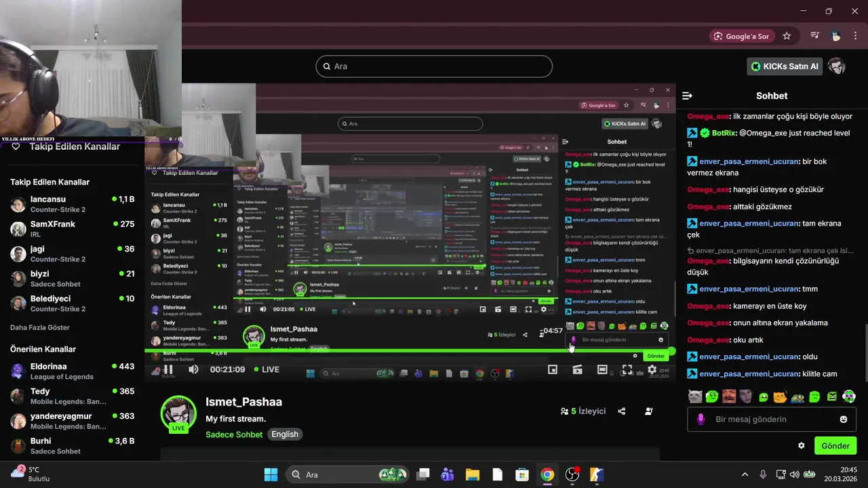The height and width of the screenshot is (488, 868).
Task: Toggle fullscreen in the video player
Action: [x=627, y=369]
